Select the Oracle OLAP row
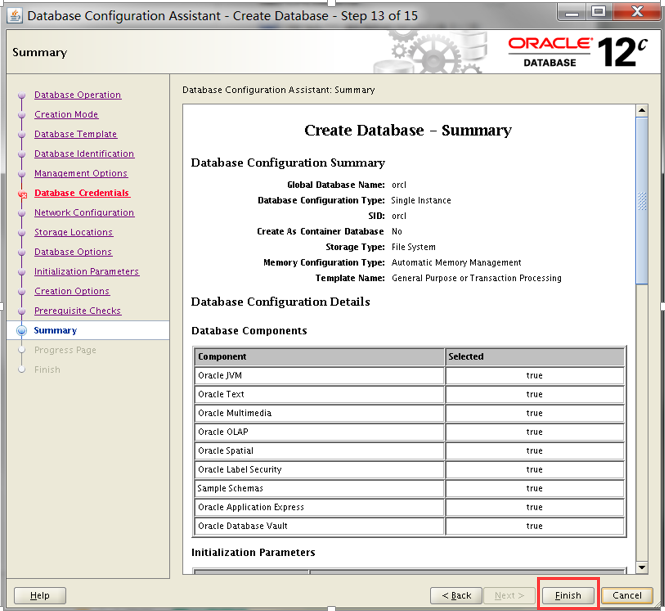665x611 pixels. point(409,432)
